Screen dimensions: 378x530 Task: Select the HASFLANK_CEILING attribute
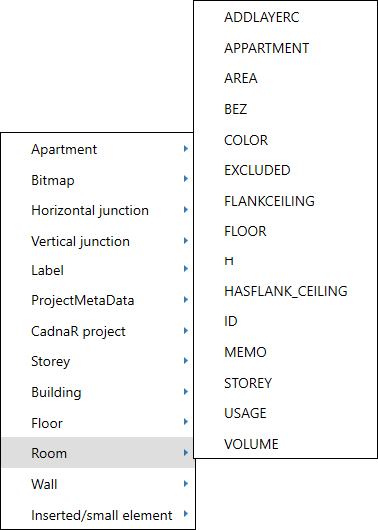285,291
